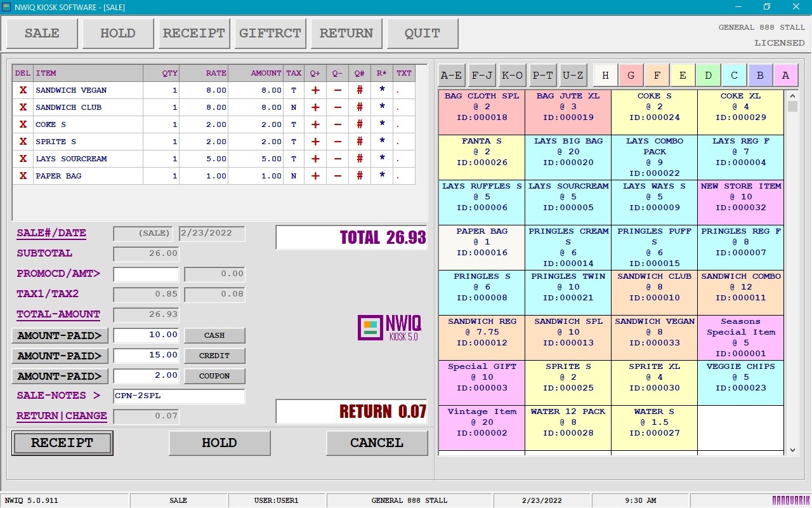Add Vintage Item product tile

click(x=481, y=428)
